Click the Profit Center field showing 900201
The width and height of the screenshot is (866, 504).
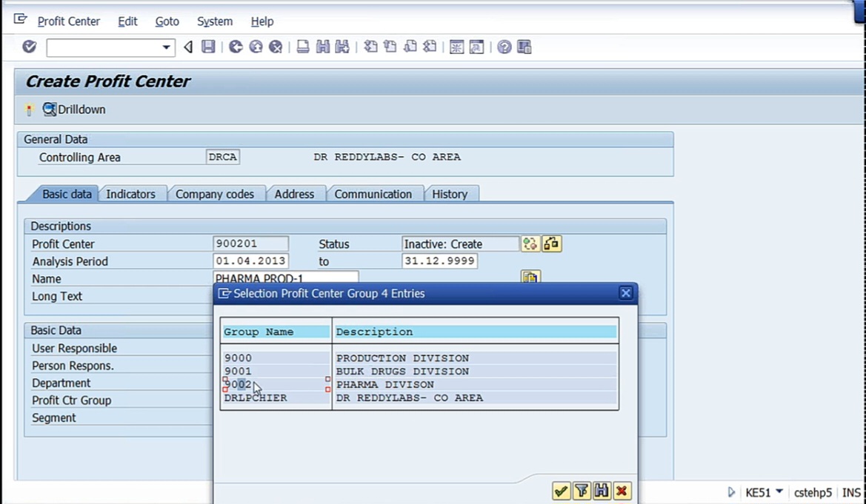click(250, 244)
